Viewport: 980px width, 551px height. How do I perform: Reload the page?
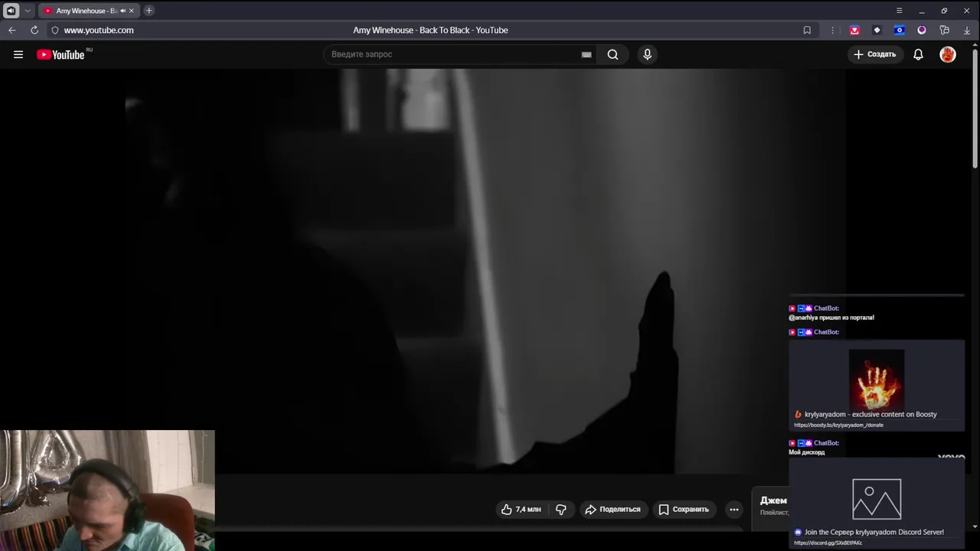[x=34, y=30]
